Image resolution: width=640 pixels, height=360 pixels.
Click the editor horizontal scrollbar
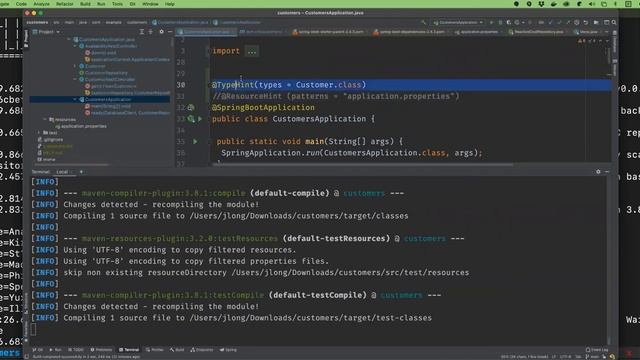[x=362, y=165]
